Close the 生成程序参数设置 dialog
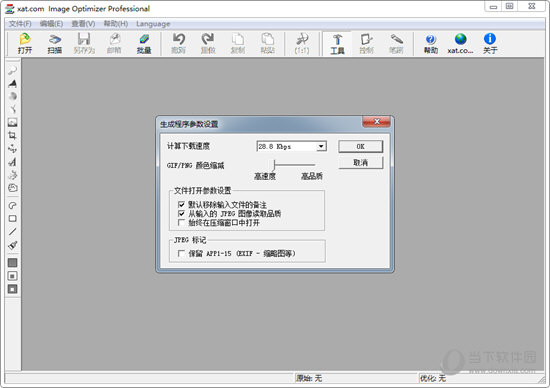 point(376,121)
